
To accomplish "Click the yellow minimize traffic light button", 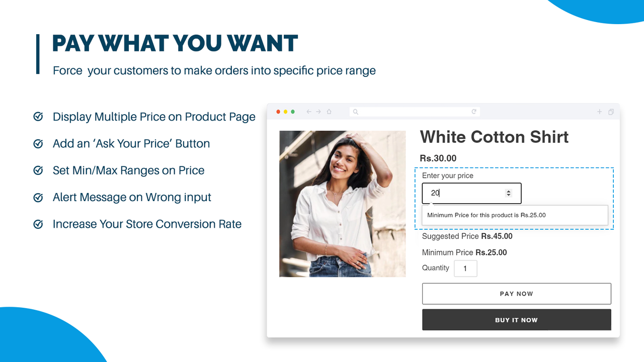I will 285,112.
